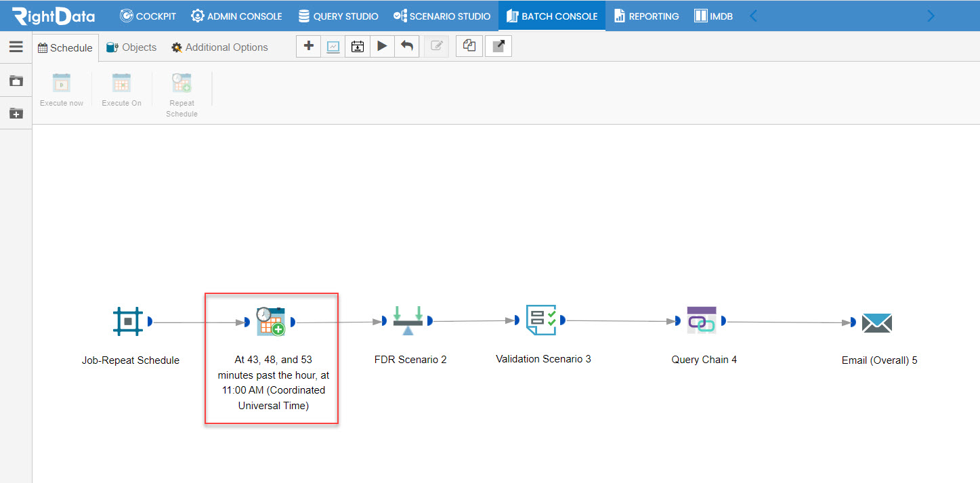Select the Execute On calendar icon
980x483 pixels.
point(121,82)
